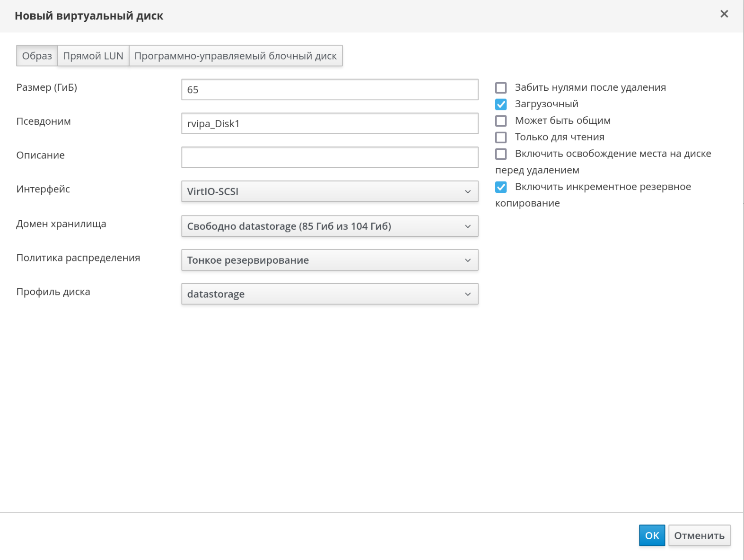Viewport: 744px width, 560px height.
Task: Click the empty Описание field
Action: (x=329, y=157)
